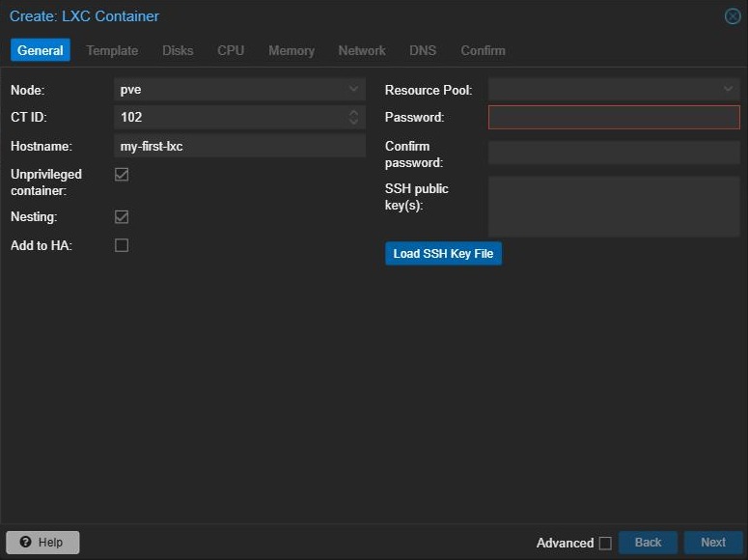
Task: Click the Back button
Action: click(648, 543)
